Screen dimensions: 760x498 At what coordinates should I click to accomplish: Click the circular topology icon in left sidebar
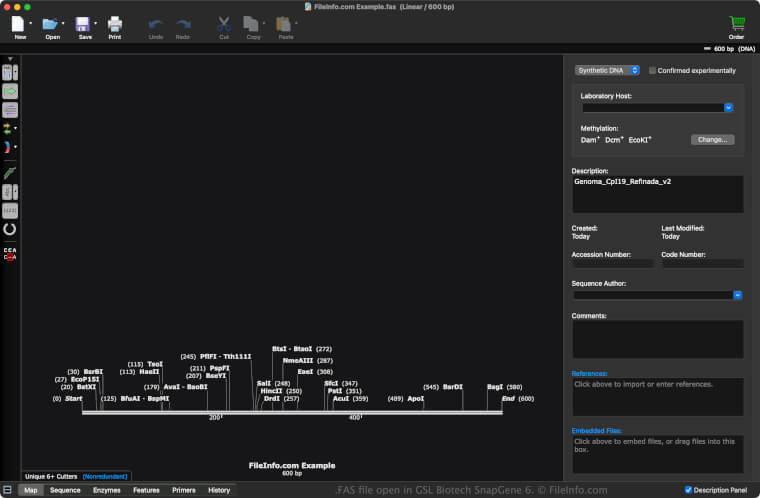(x=10, y=229)
